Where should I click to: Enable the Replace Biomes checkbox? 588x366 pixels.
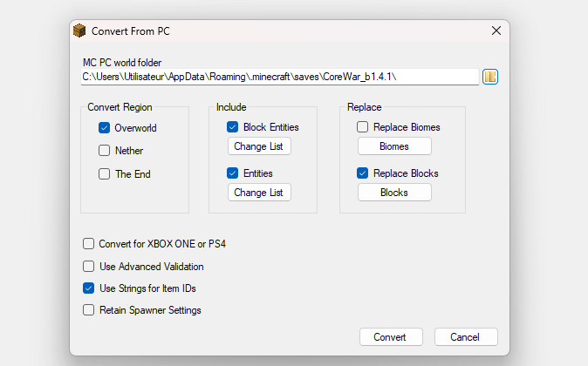pyautogui.click(x=362, y=127)
